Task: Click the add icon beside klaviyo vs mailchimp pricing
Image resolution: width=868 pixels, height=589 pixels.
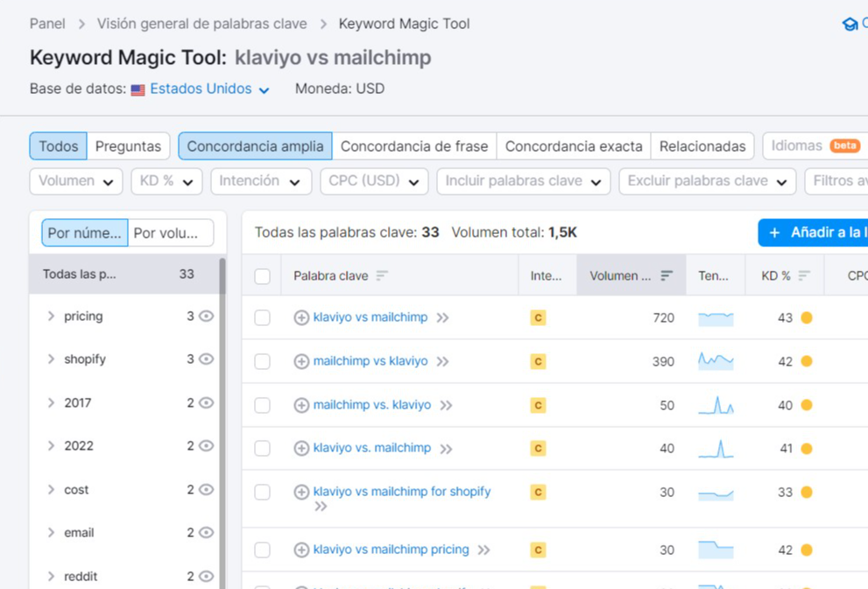Action: pyautogui.click(x=301, y=550)
